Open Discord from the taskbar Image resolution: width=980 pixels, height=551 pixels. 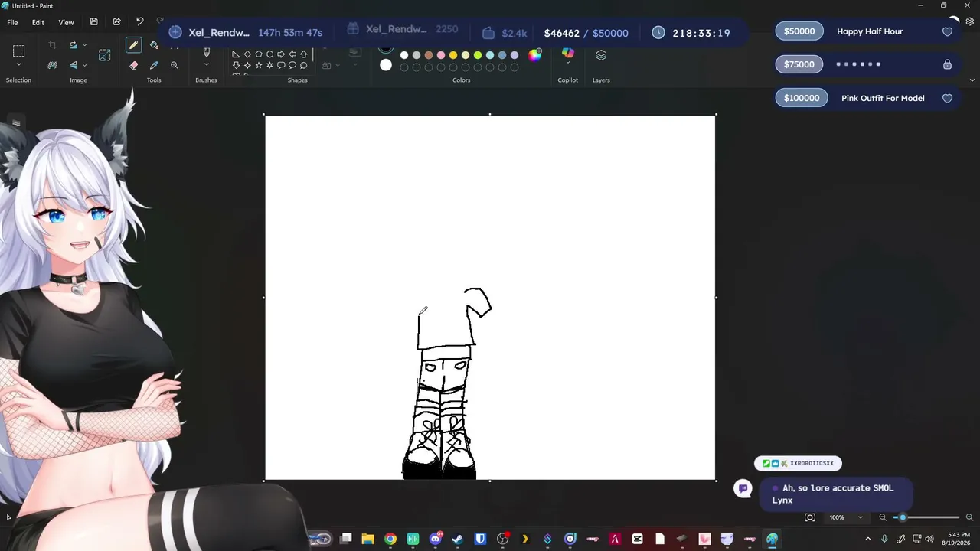coord(436,539)
